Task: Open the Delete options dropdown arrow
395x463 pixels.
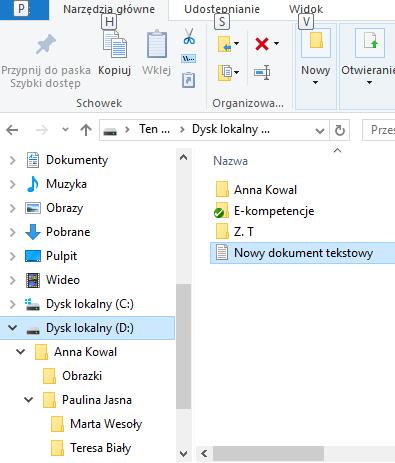Action: pos(276,43)
